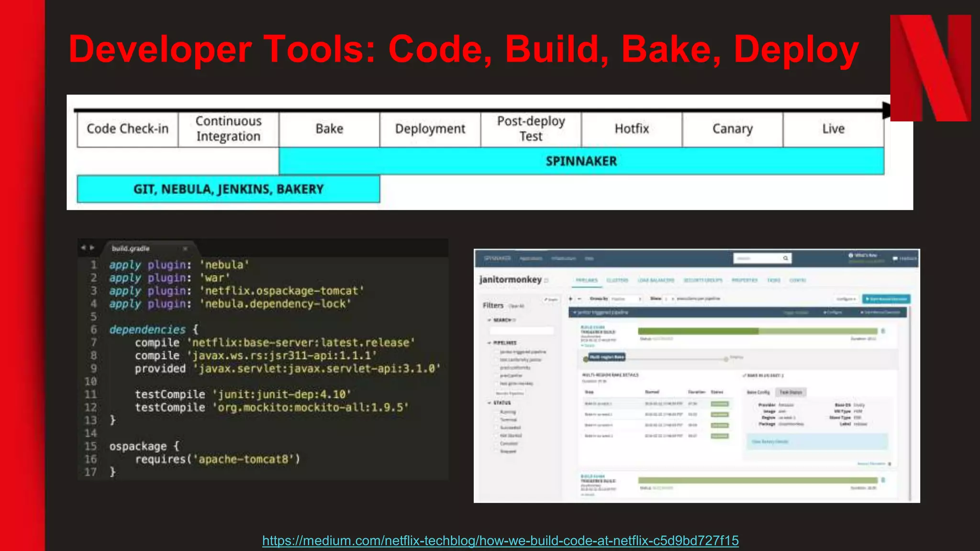This screenshot has height=551, width=980.
Task: Click the editor's forward navigation arrow
Action: coord(92,248)
